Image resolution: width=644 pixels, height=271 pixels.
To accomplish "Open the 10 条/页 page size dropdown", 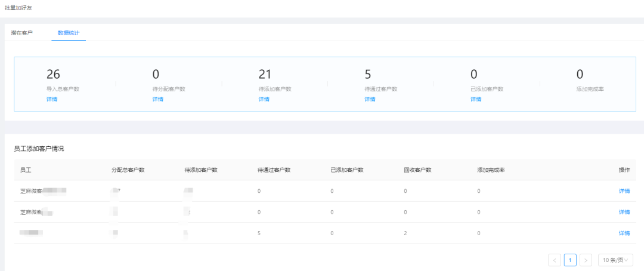I will coord(615,260).
